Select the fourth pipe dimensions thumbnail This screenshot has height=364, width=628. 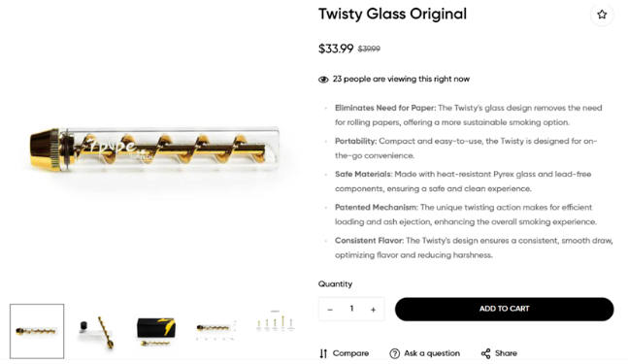point(215,330)
